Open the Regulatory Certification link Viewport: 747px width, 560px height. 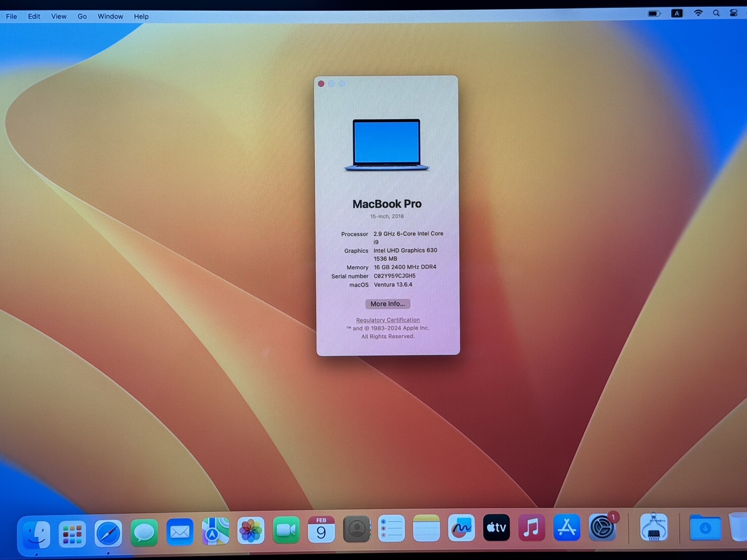pos(388,320)
